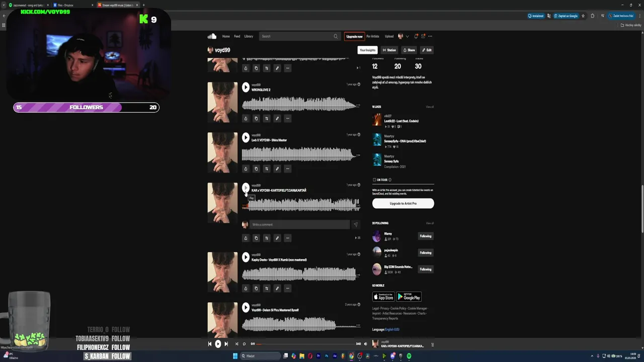Start a Station from the profile
Viewport: 644px width, 362px height.
(389, 50)
